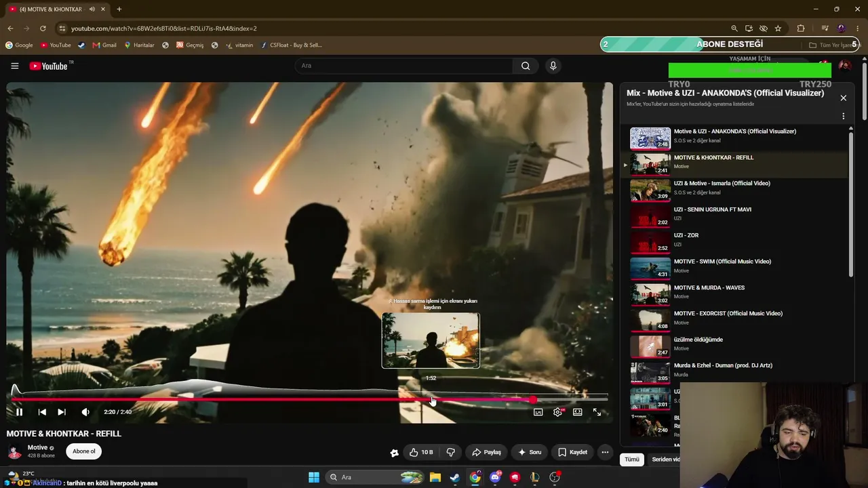Select the current MOTIVE & KHONTKAR - REFILL row
Screen dimensions: 868x488
736,163
